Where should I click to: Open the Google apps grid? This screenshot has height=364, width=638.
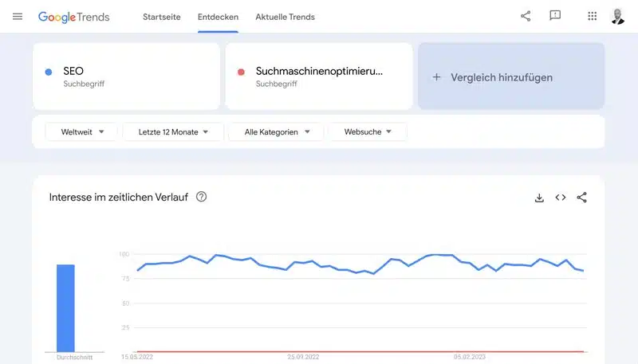(x=592, y=16)
